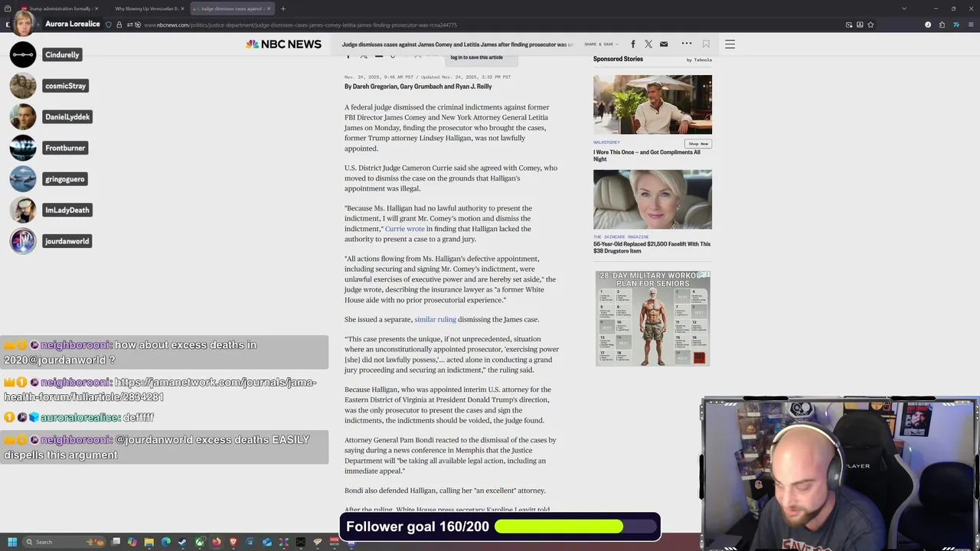Screen dimensions: 980x551
Task: Select Frontburner in the voice user list
Action: 65,148
